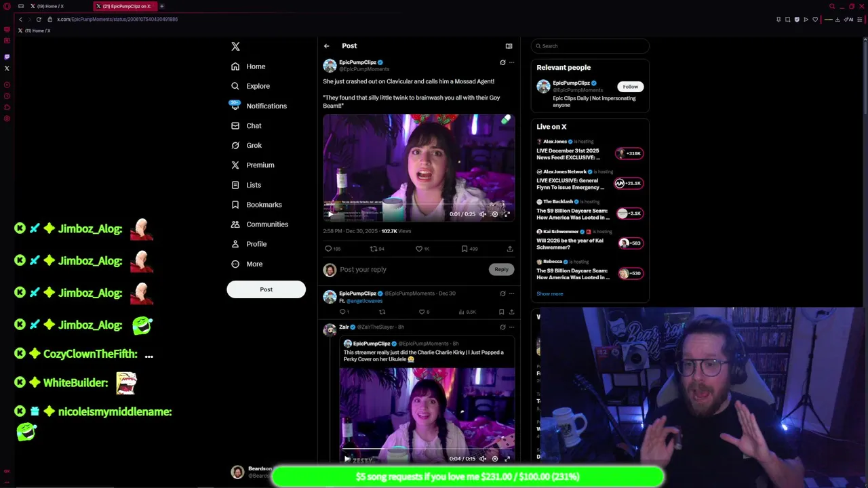The image size is (868, 488).
Task: Share the Ft. @angelicwaves reply
Action: pos(511,312)
